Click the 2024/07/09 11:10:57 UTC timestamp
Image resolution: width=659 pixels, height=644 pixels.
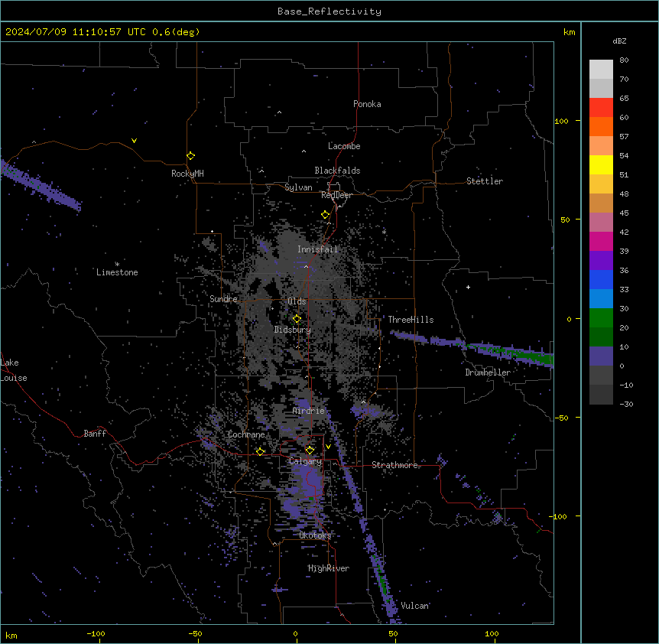pyautogui.click(x=76, y=32)
